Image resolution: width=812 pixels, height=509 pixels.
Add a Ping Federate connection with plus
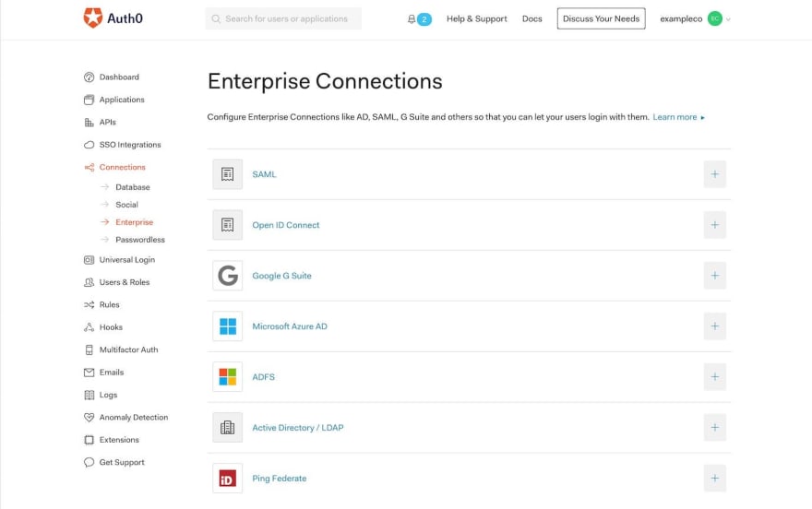point(714,479)
